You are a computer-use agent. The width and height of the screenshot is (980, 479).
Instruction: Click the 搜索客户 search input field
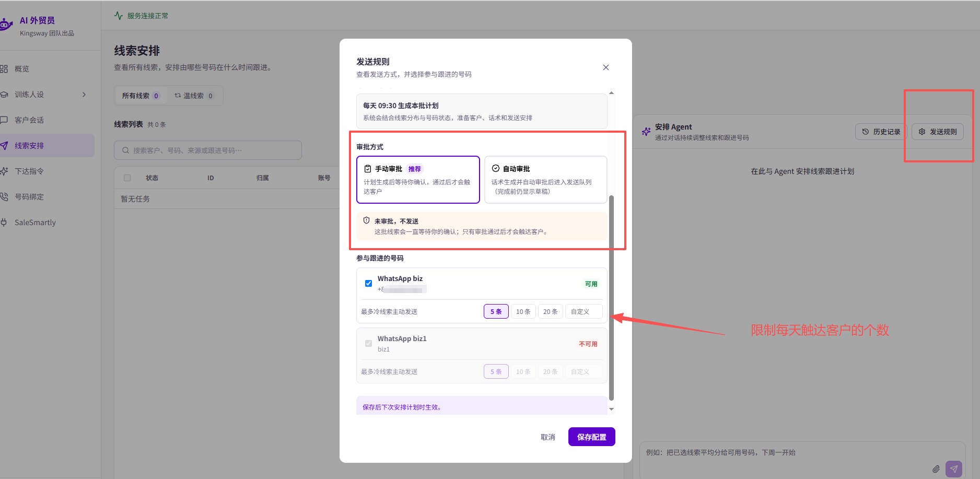(208, 150)
